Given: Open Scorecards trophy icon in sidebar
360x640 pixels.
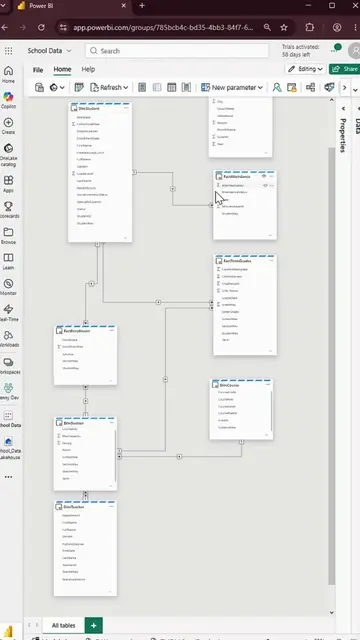Looking at the screenshot, I should pos(8,209).
